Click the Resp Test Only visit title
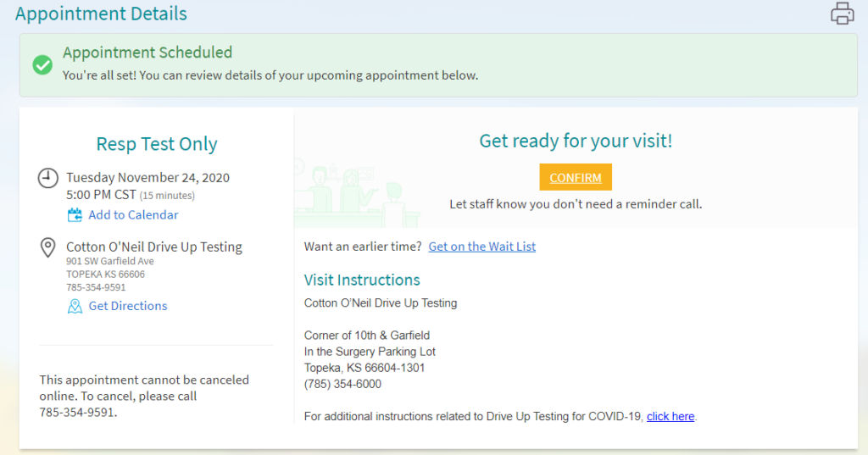Screen dimensions: 868x455 point(157,144)
